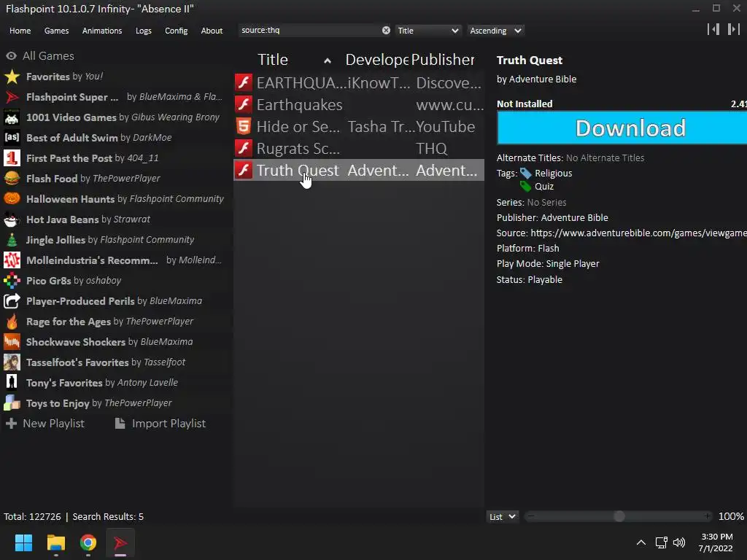This screenshot has width=747, height=560.
Task: Open the Logs menu tab
Action: (x=144, y=31)
